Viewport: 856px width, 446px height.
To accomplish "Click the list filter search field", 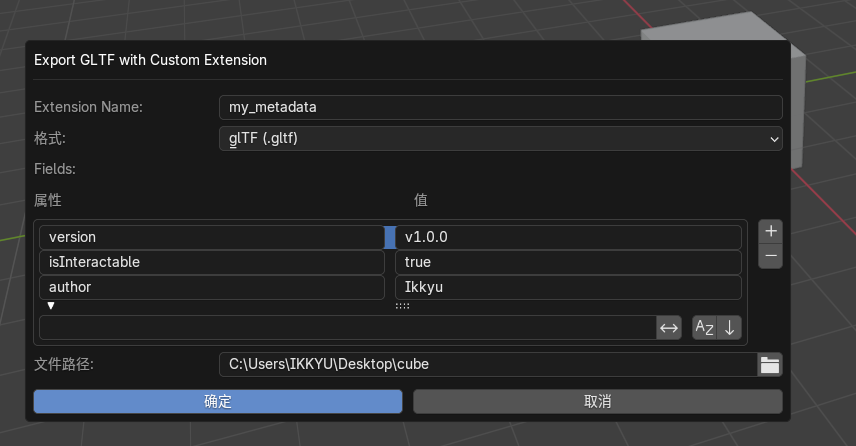I will (348, 328).
